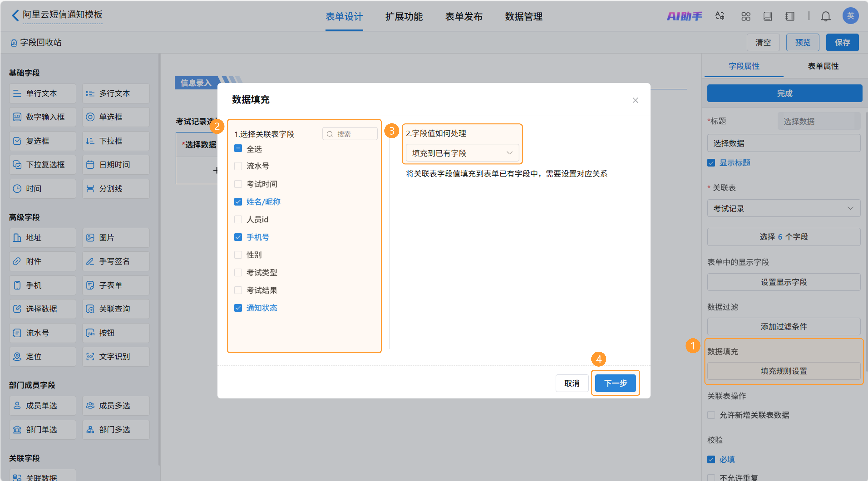868x481 pixels.
Task: Open the 字段回收站 recycle bin
Action: click(x=36, y=42)
